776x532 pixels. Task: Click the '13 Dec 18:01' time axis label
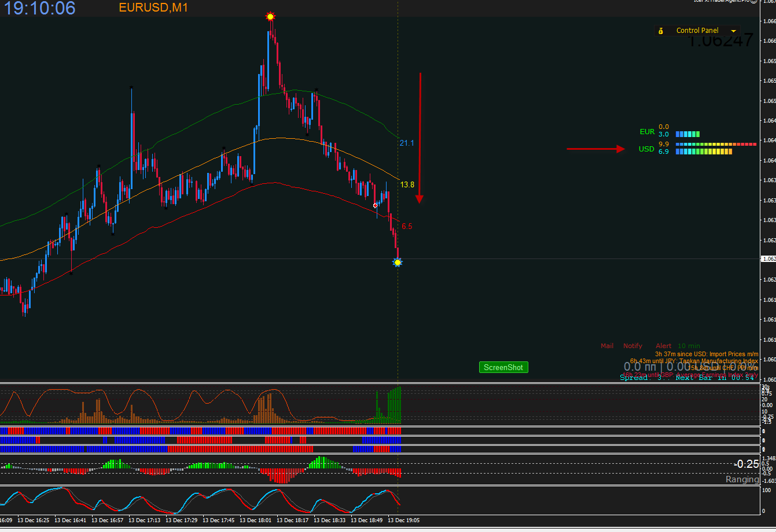[255, 520]
